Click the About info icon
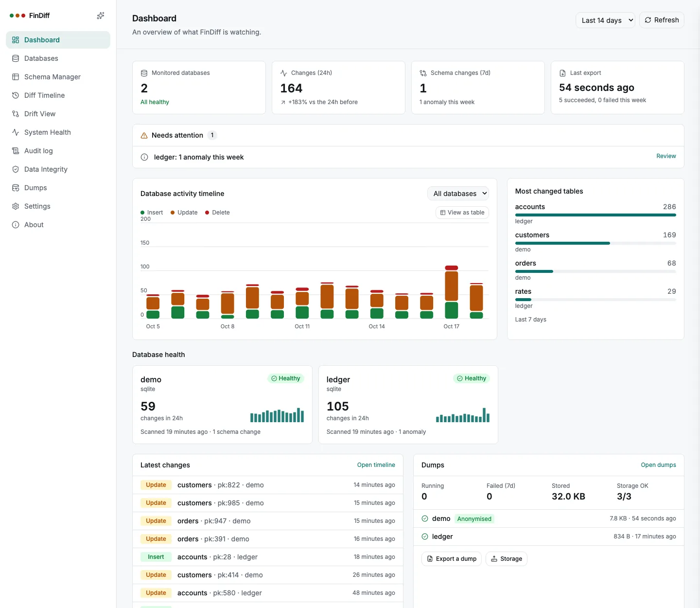 click(16, 225)
